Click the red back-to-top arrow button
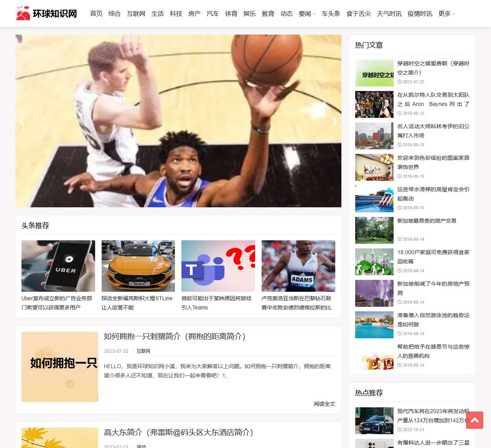The height and width of the screenshot is (448, 491). pyautogui.click(x=475, y=420)
